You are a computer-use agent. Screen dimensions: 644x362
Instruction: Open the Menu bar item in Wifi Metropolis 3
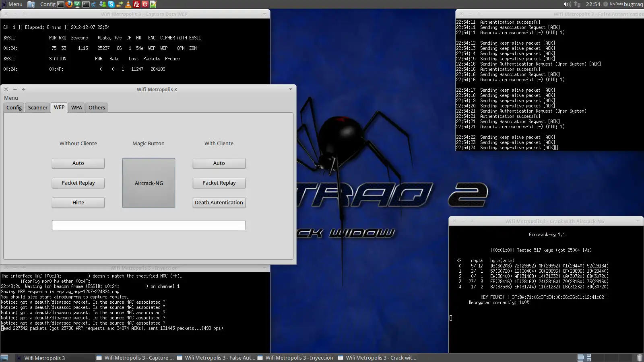pos(11,98)
